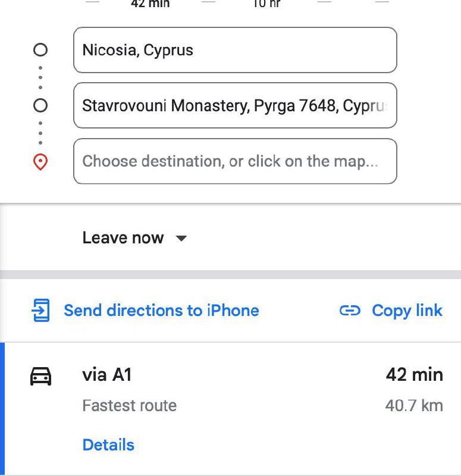Focus the Choose destination field
Image resolution: width=461 pixels, height=476 pixels.
coord(235,161)
